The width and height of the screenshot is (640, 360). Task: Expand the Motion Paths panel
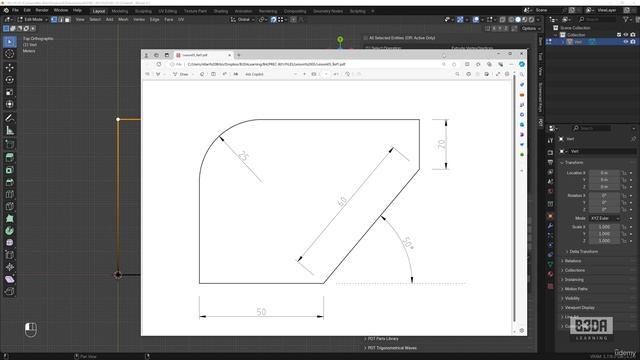tap(576, 289)
